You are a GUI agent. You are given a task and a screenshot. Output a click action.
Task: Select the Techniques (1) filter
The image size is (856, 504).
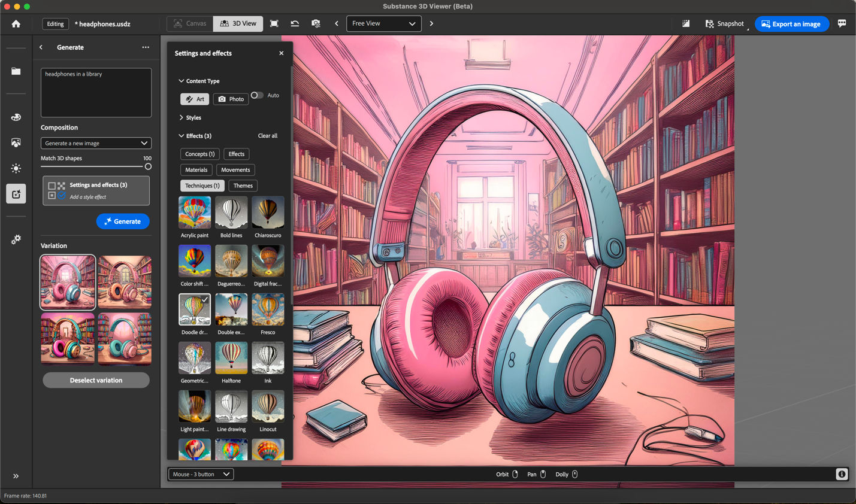pyautogui.click(x=202, y=186)
